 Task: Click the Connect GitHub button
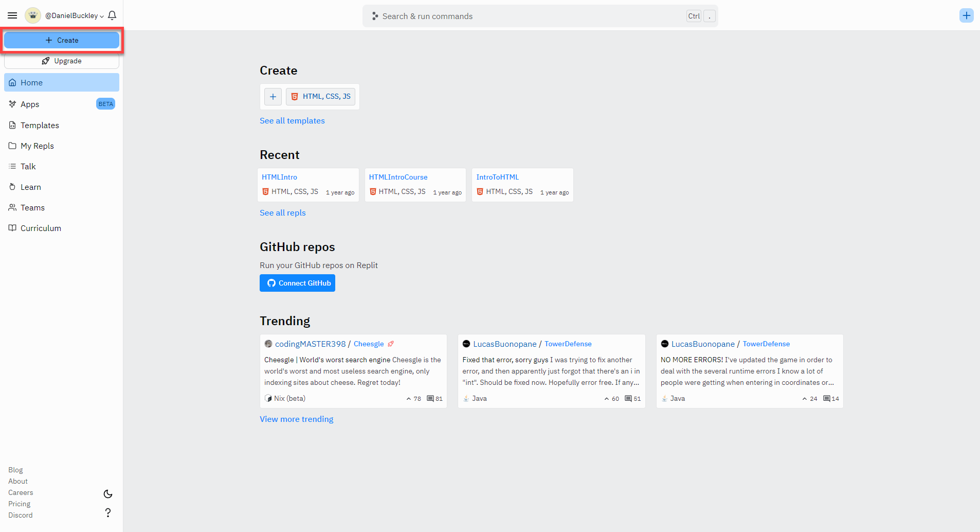[297, 283]
